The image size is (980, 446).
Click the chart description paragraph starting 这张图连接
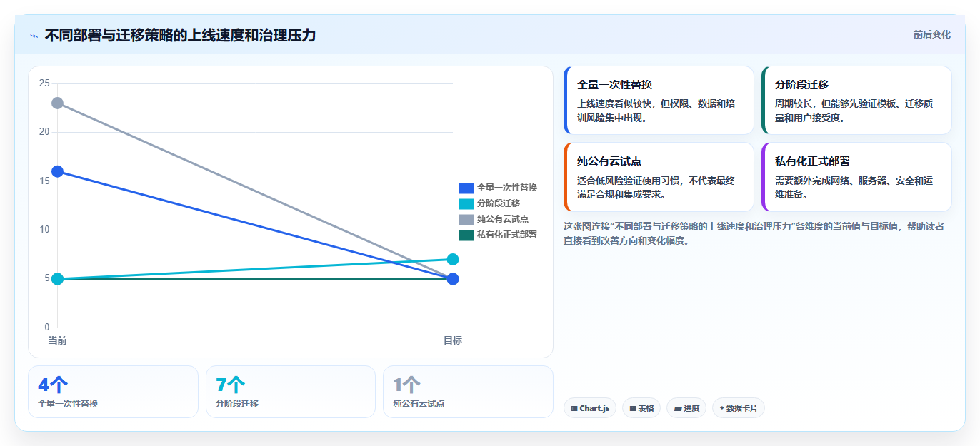[754, 233]
